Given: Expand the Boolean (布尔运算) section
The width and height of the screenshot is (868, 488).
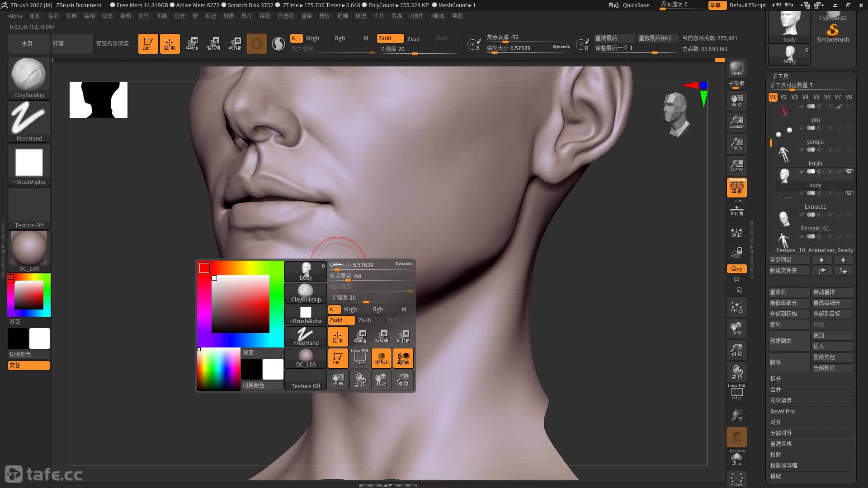Looking at the screenshot, I should 811,400.
